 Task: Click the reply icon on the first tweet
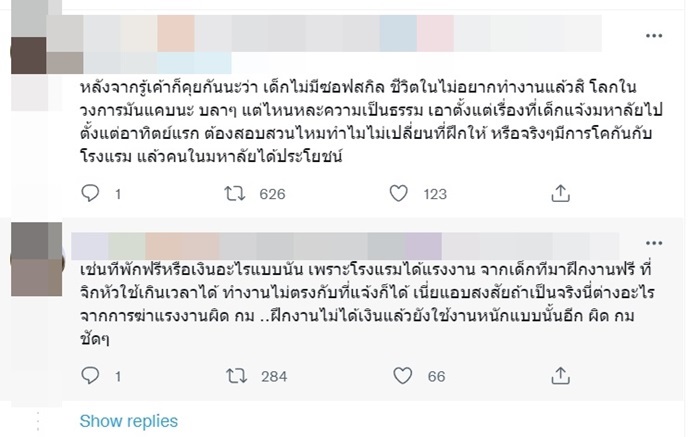pyautogui.click(x=89, y=195)
